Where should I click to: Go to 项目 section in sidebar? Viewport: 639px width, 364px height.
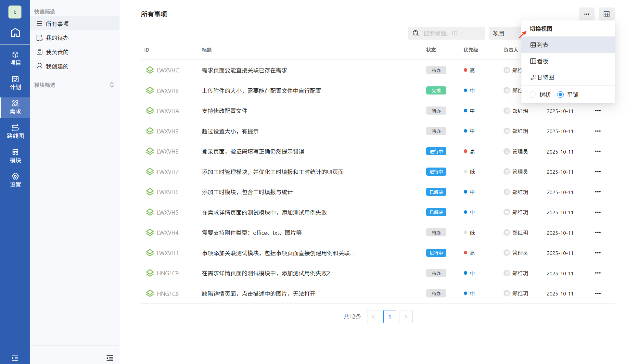click(x=15, y=58)
